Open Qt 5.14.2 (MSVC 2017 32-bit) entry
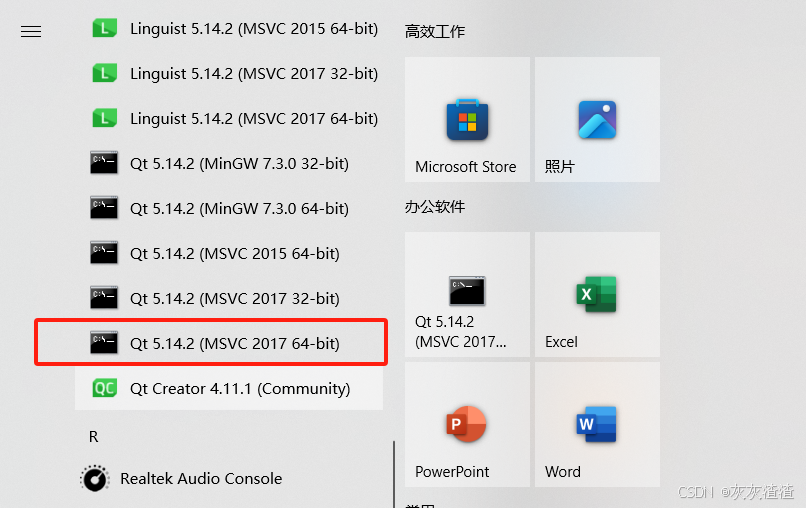The height and width of the screenshot is (508, 806). (x=229, y=298)
